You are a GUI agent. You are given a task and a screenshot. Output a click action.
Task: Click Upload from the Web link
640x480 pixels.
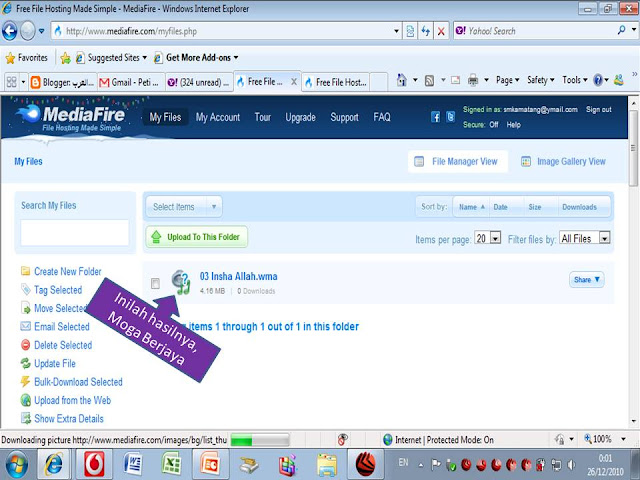[x=72, y=400]
